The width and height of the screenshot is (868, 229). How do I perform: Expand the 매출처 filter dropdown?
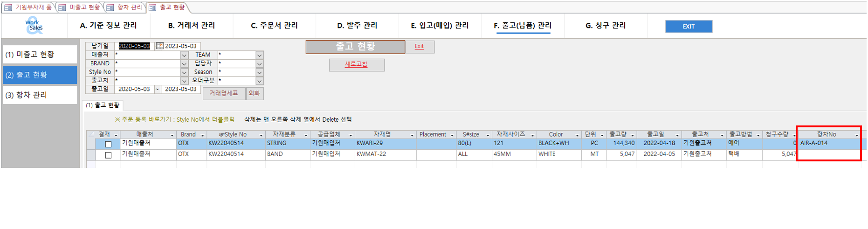point(184,55)
